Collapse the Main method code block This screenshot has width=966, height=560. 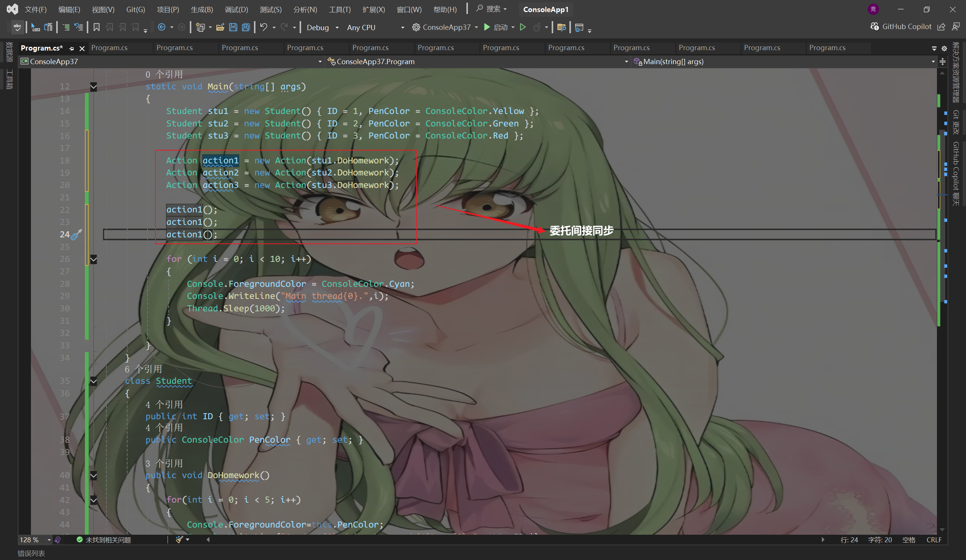94,87
